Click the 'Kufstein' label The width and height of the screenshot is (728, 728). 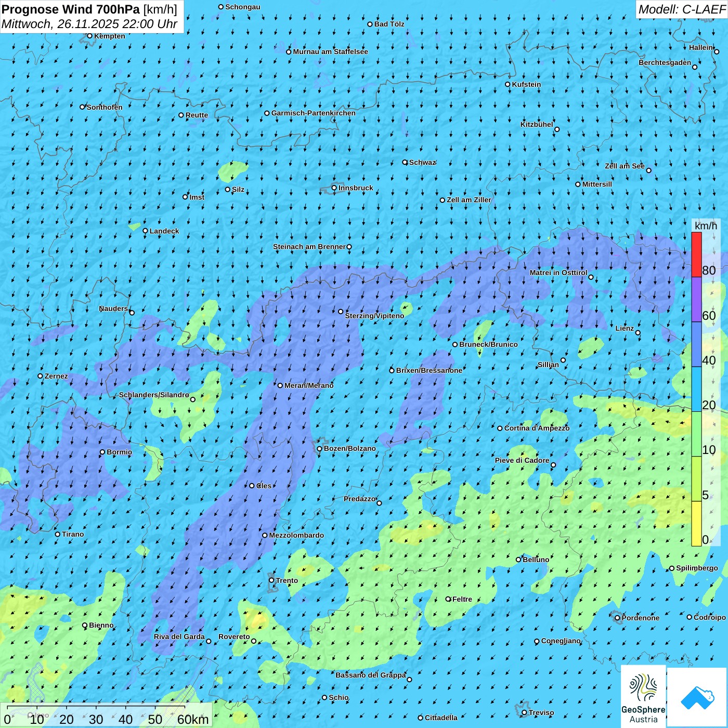526,84
